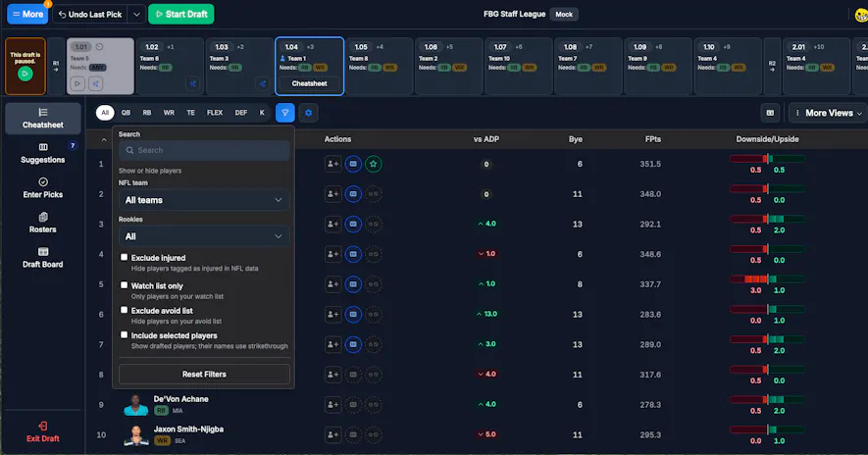Click the sparkle icon on Team 3 card

(263, 83)
